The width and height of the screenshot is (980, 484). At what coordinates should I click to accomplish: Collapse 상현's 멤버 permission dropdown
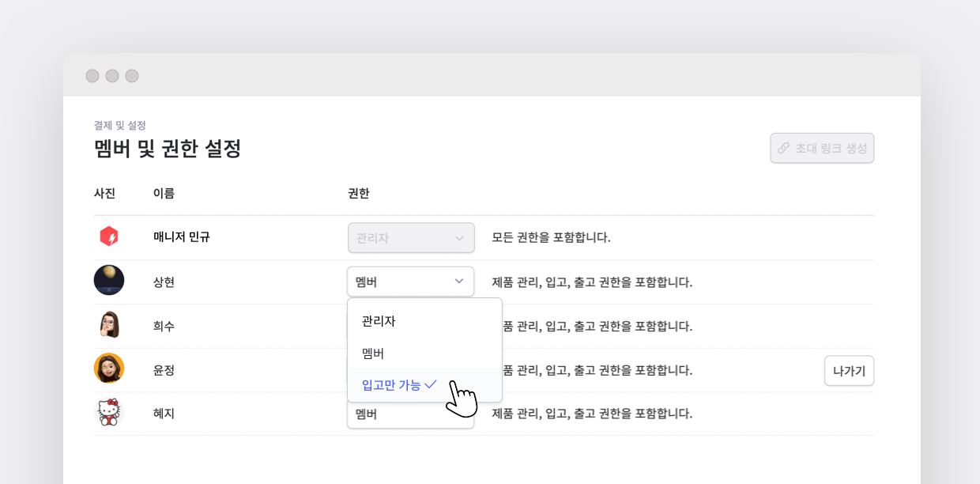(x=410, y=282)
